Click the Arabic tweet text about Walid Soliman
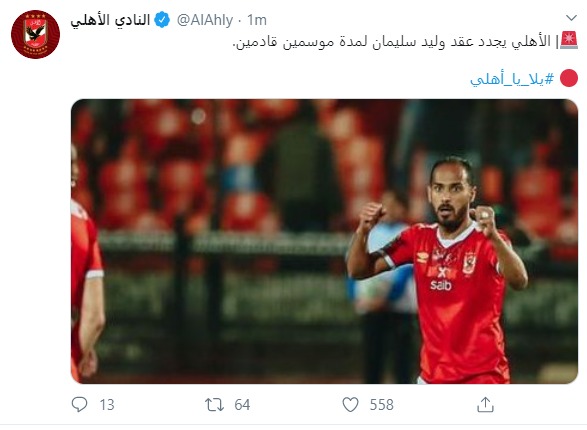The height and width of the screenshot is (430, 587). click(391, 42)
